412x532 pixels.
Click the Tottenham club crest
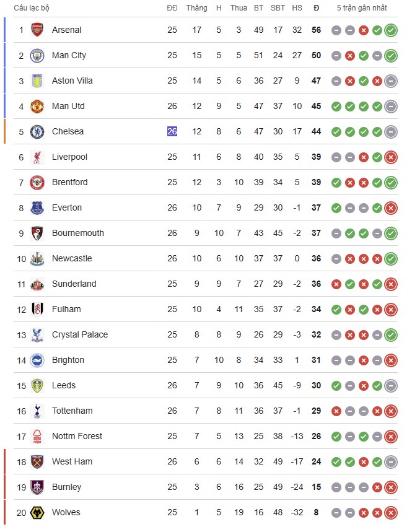tap(38, 411)
